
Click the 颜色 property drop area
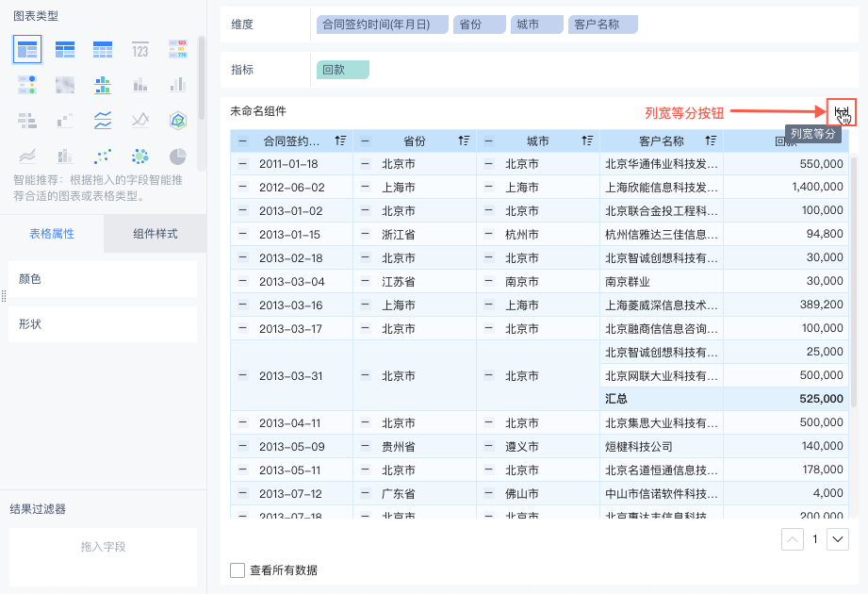click(103, 279)
